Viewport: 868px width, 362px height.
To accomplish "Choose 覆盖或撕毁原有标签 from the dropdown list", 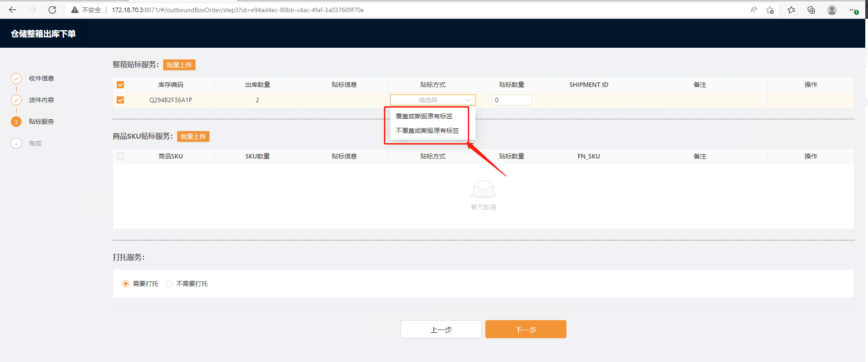I will tap(424, 116).
